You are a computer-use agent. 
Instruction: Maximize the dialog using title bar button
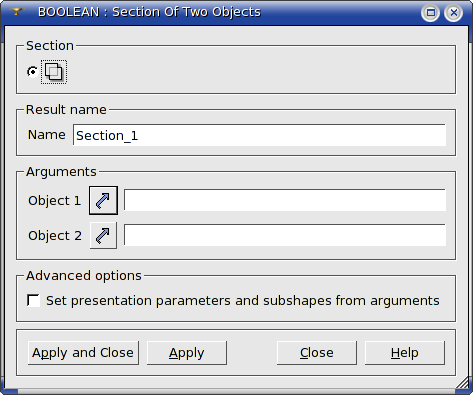point(431,13)
